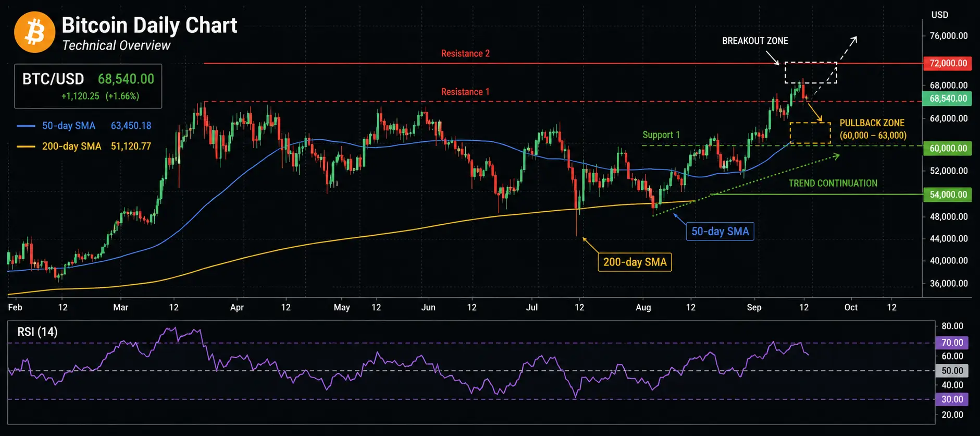
Task: Click the 76,000.00 price axis label
Action: tap(949, 35)
